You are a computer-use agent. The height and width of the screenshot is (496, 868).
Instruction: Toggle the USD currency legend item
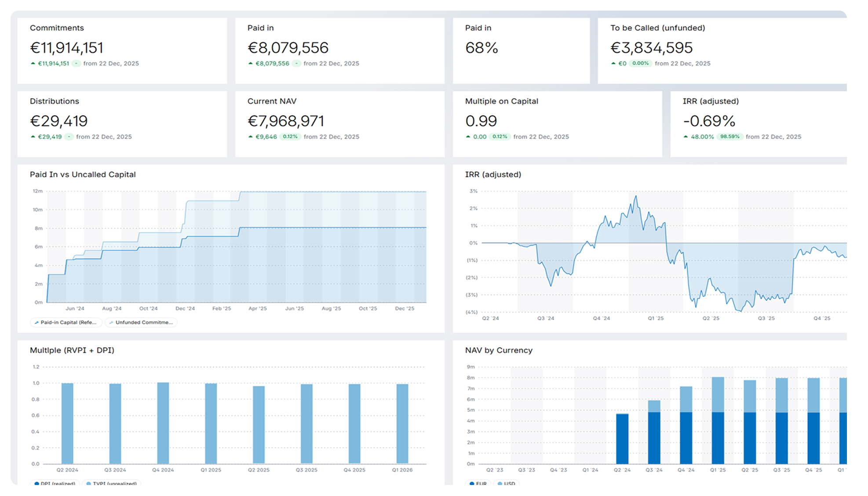pos(507,483)
